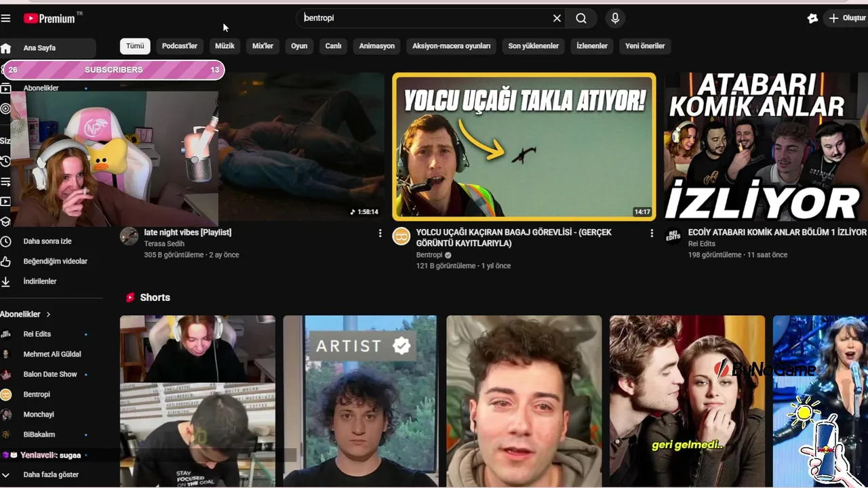
Task: Open the ARTIST short thumbnail
Action: [x=360, y=401]
